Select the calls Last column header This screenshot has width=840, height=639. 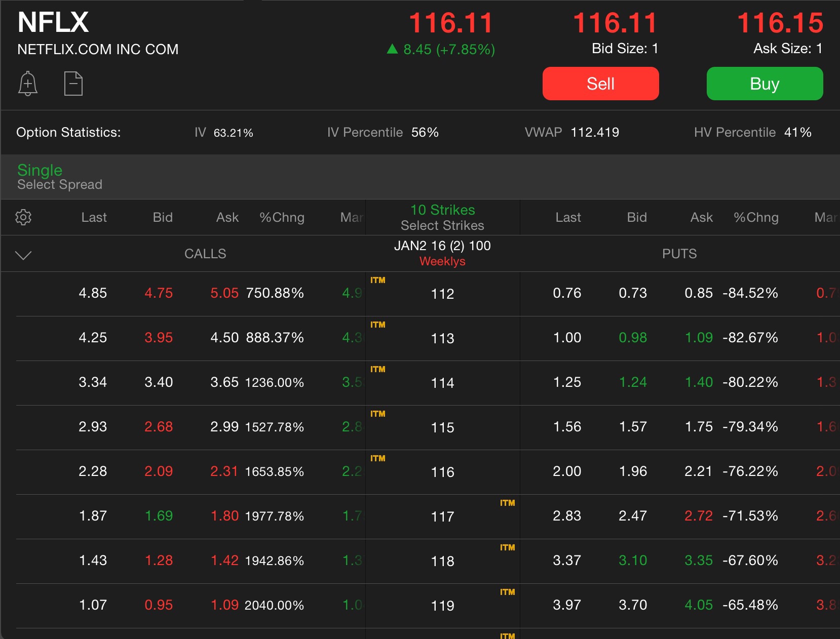[x=94, y=217]
